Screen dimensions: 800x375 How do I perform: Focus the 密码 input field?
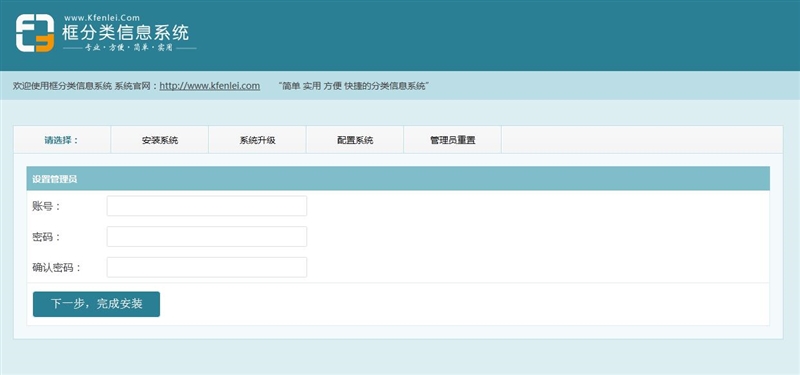pos(207,237)
